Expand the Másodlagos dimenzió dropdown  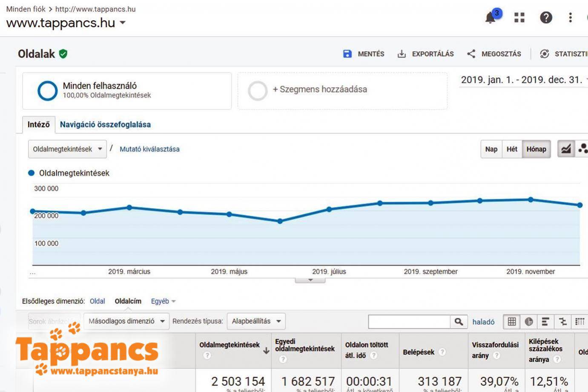[x=126, y=321]
